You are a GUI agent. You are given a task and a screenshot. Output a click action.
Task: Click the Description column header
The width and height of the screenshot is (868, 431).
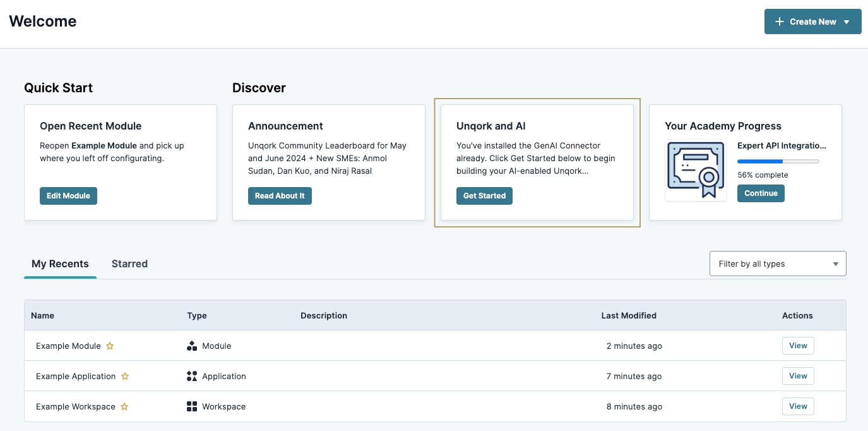(324, 315)
